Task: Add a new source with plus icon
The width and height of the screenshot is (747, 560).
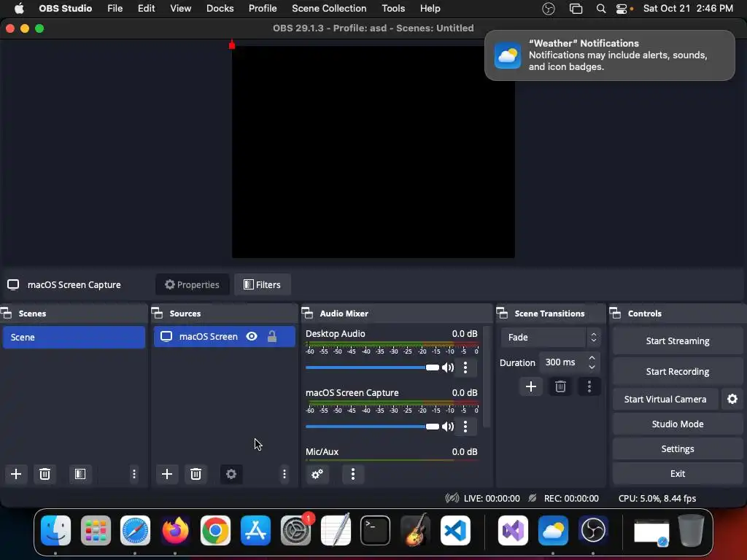Action: click(x=167, y=474)
